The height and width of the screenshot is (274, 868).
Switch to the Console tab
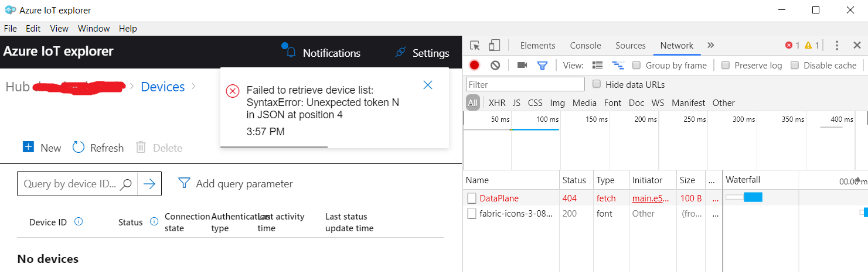[x=586, y=46]
